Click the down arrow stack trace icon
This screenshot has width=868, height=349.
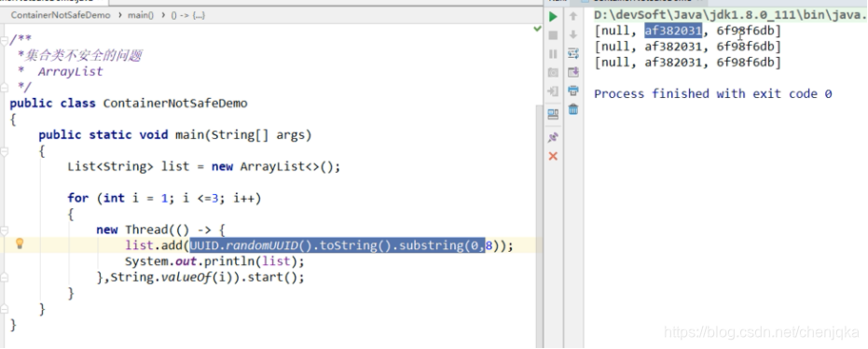[x=573, y=35]
